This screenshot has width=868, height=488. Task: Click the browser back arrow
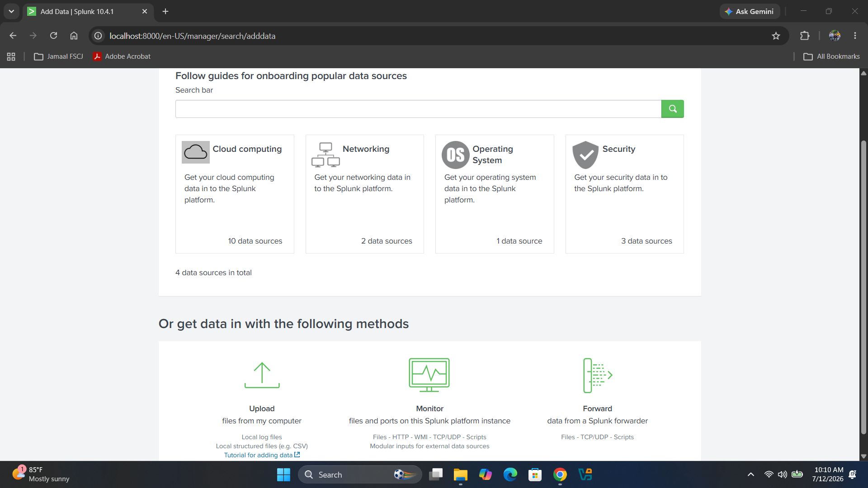point(13,36)
